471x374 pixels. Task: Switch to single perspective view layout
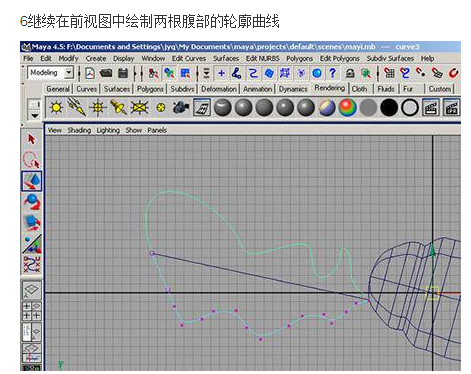coord(32,290)
